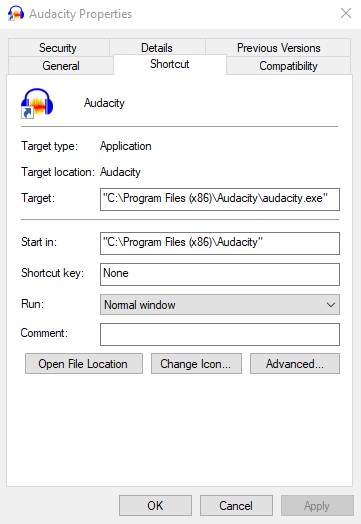Switch to the General tab
Screen dimensions: 361x524
point(61,66)
